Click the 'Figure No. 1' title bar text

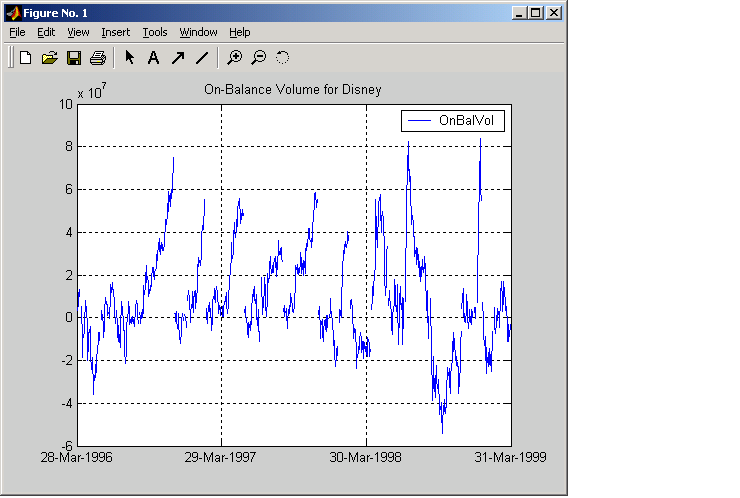(56, 13)
